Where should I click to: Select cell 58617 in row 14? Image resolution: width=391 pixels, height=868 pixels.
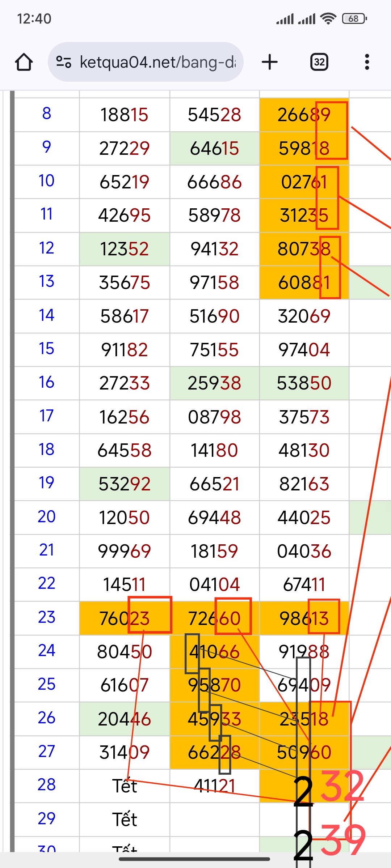click(125, 316)
